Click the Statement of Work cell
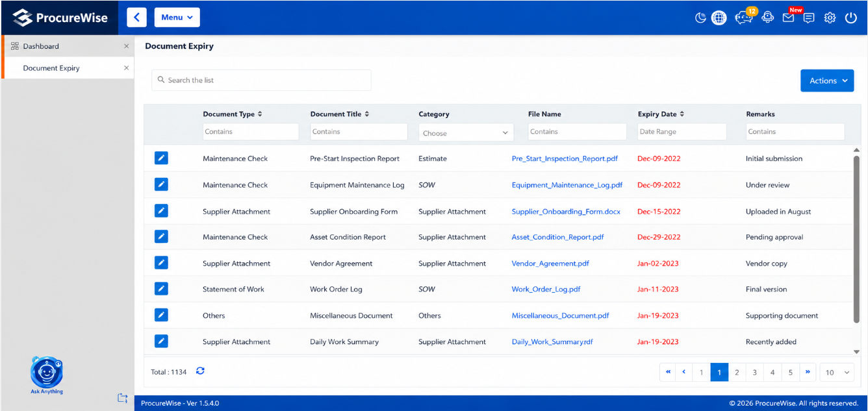 click(233, 290)
